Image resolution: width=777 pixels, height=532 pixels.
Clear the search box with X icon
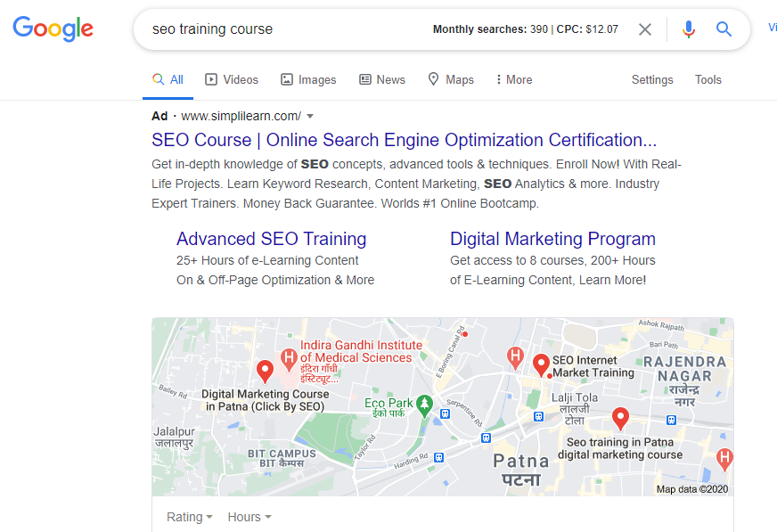pyautogui.click(x=645, y=29)
